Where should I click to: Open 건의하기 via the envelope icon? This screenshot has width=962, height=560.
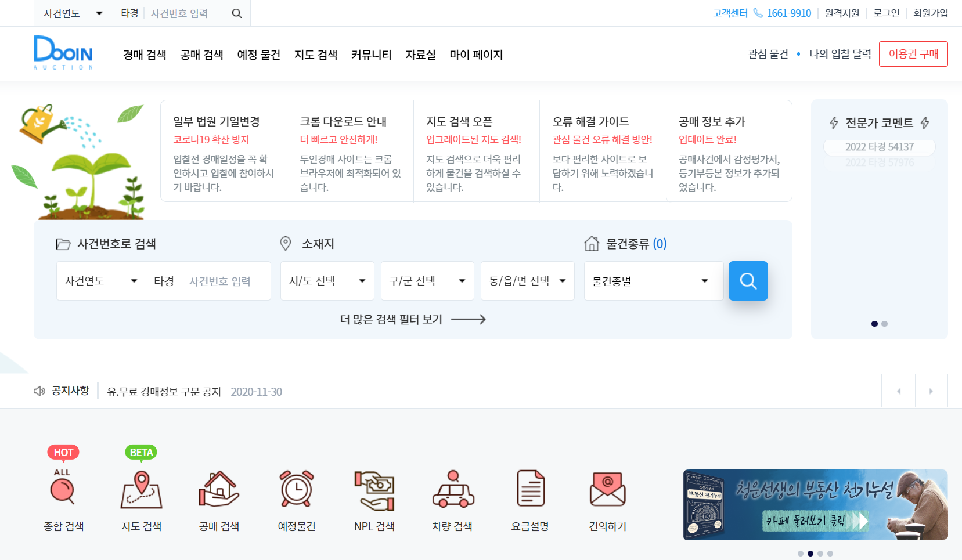point(607,489)
